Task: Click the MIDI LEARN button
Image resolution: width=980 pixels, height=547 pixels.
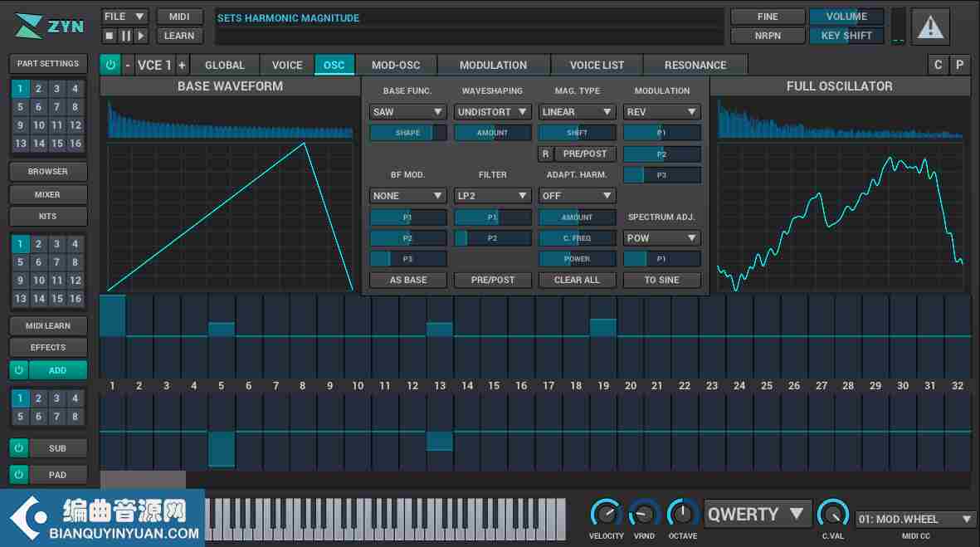Action: (x=48, y=325)
